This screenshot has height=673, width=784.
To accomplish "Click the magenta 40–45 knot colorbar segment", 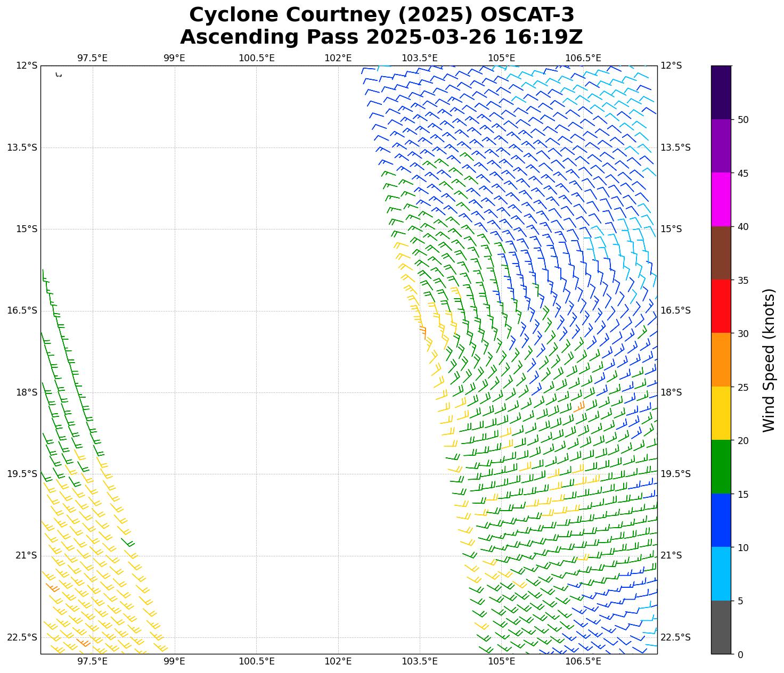I will (x=721, y=199).
